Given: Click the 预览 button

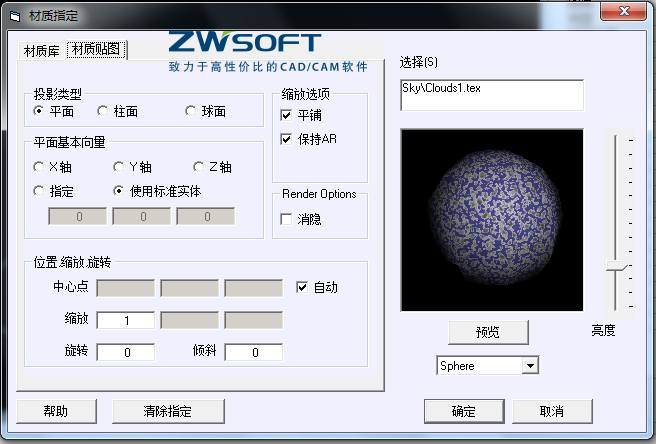Looking at the screenshot, I should coord(487,332).
